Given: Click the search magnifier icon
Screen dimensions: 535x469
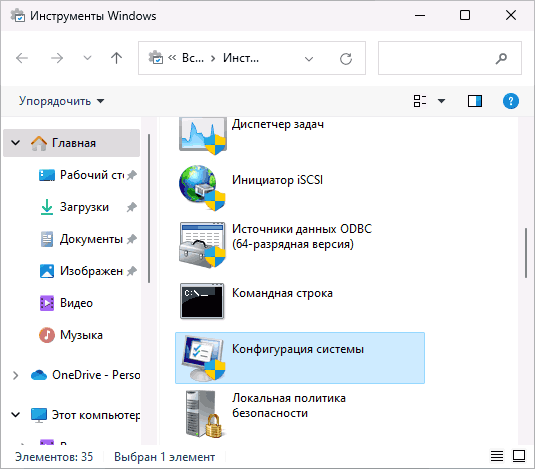Looking at the screenshot, I should click(x=501, y=58).
